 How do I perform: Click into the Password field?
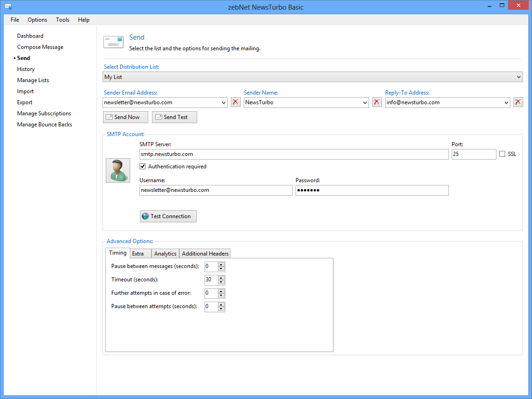[x=372, y=190]
